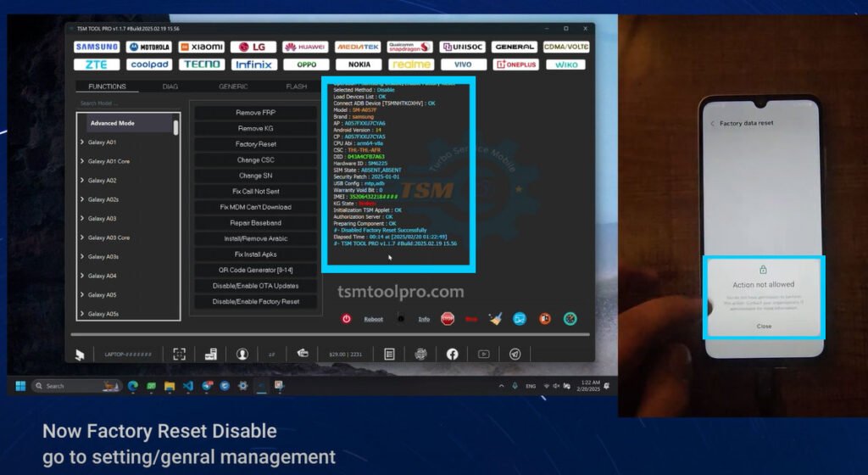Viewport: 868px width, 475px height.
Task: Select the Xiaomi brand logo
Action: tap(202, 47)
